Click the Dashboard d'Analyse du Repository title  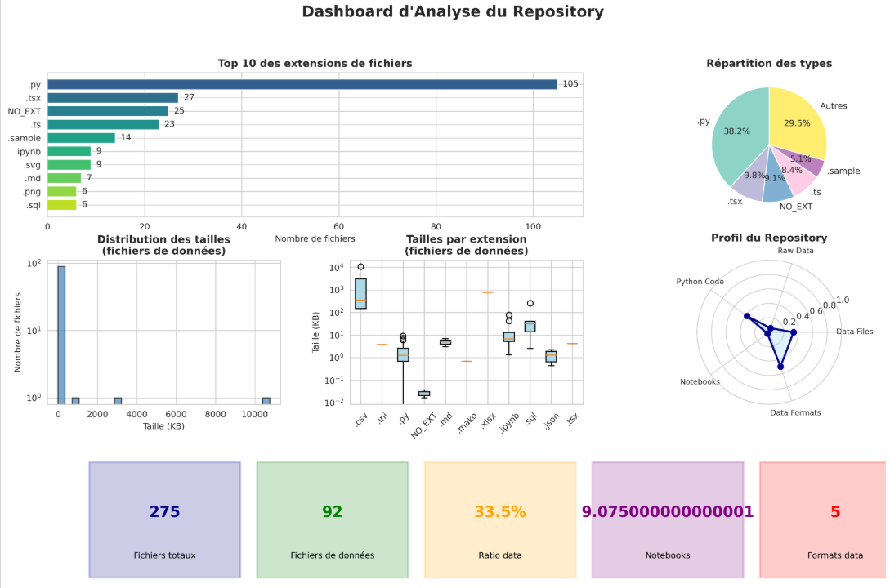tap(453, 11)
